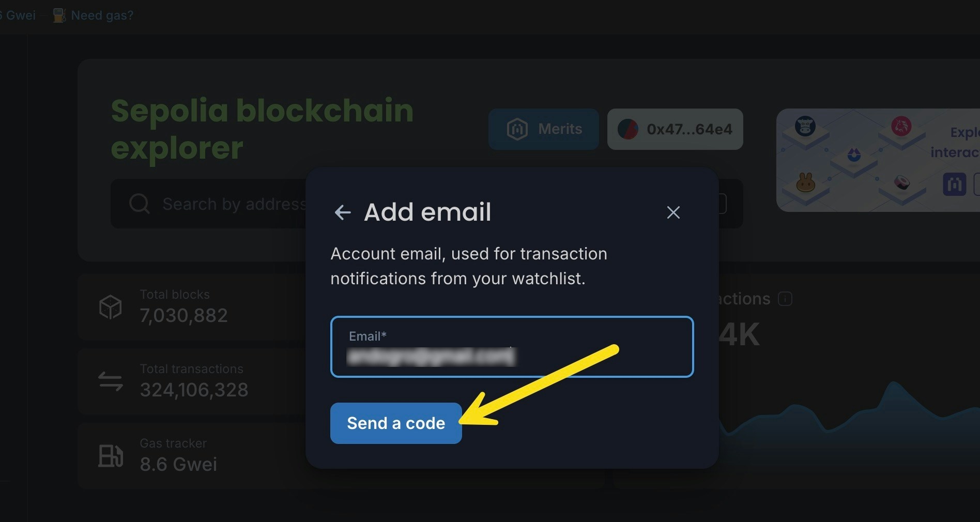Click the bunny app icon in banner

coord(805,182)
